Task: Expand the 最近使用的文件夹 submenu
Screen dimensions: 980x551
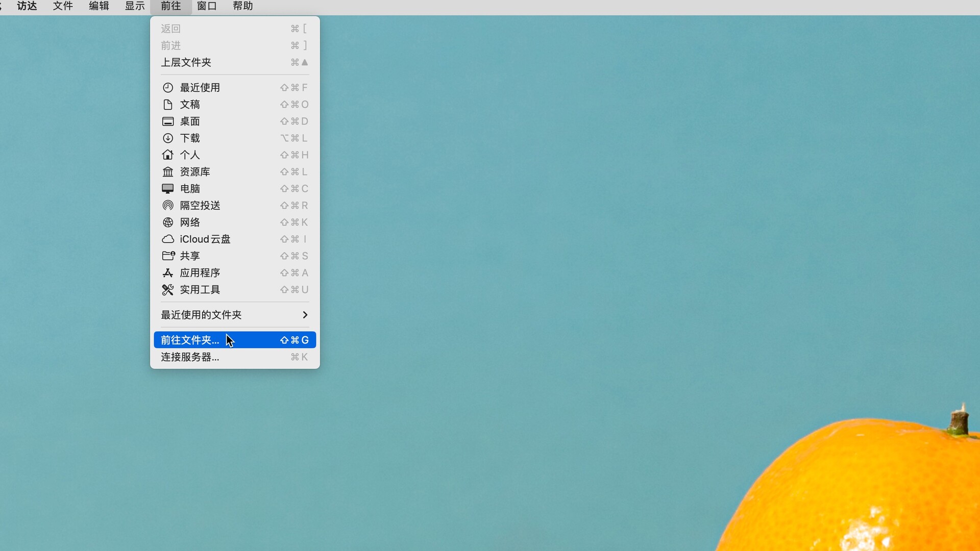Action: [235, 315]
